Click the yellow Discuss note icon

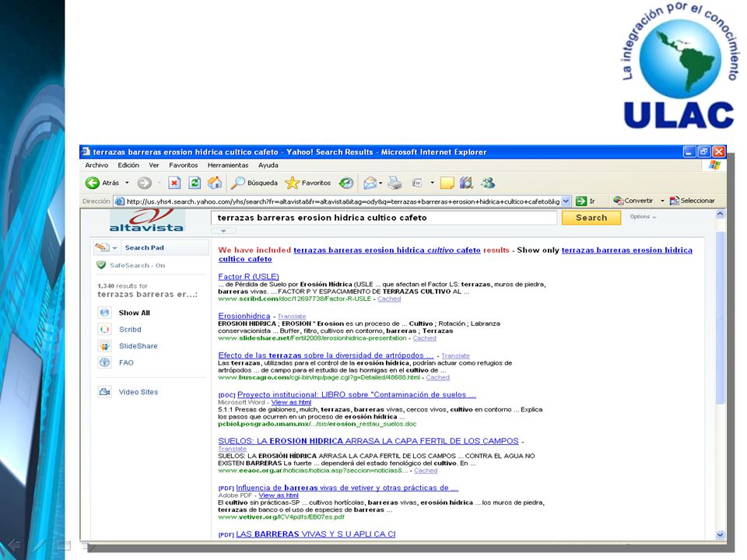(447, 183)
